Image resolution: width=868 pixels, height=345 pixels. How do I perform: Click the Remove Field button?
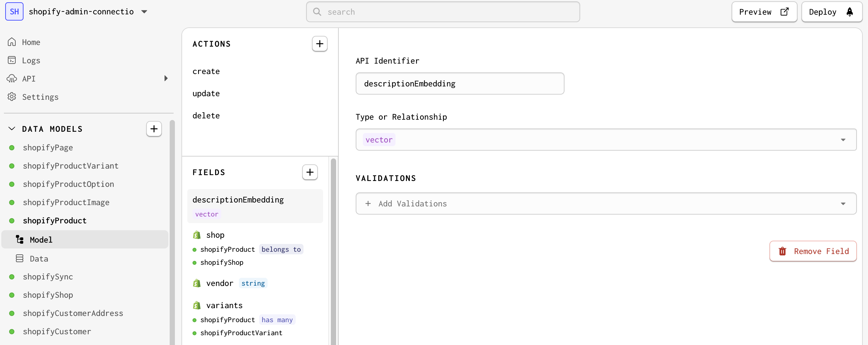tap(813, 251)
